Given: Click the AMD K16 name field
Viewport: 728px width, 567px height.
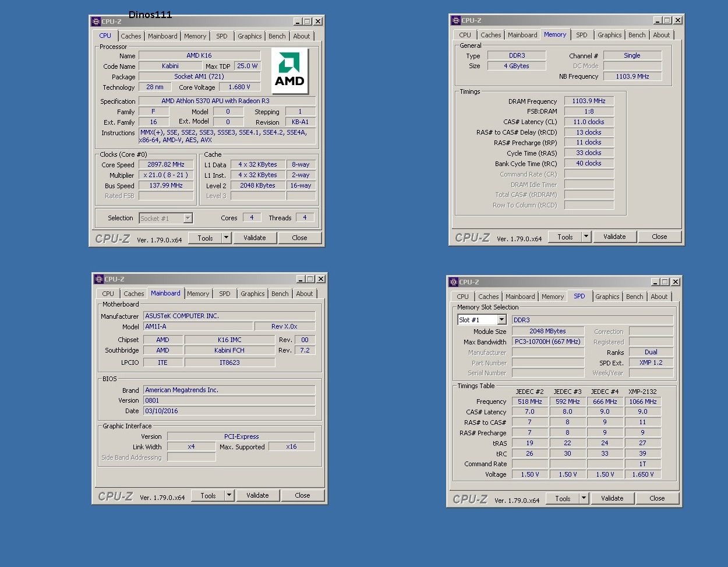Looking at the screenshot, I should point(199,55).
